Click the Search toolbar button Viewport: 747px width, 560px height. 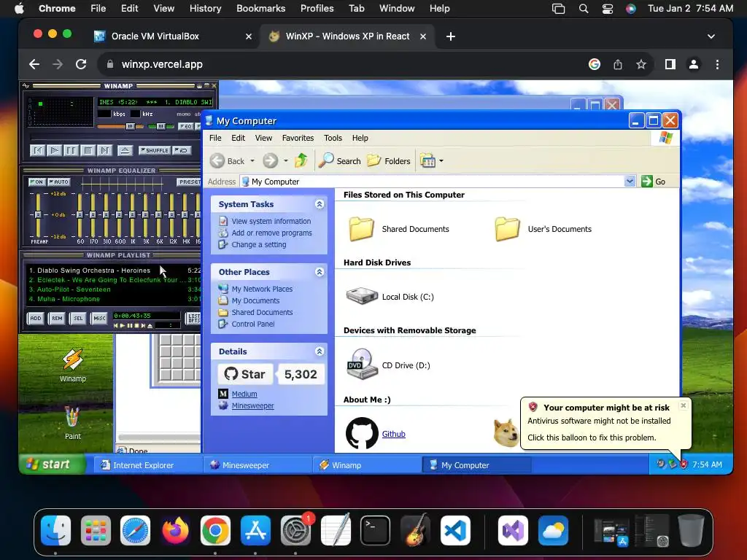340,161
